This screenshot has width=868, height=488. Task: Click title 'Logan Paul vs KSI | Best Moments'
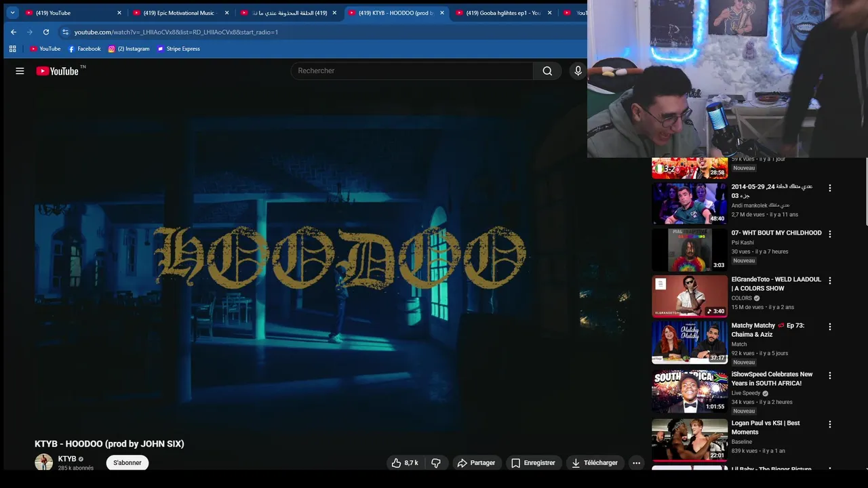pos(766,427)
